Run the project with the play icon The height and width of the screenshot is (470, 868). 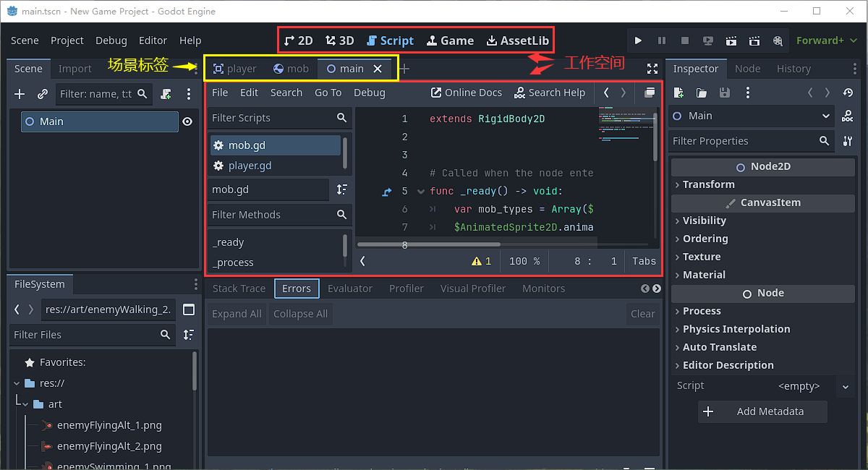[638, 40]
